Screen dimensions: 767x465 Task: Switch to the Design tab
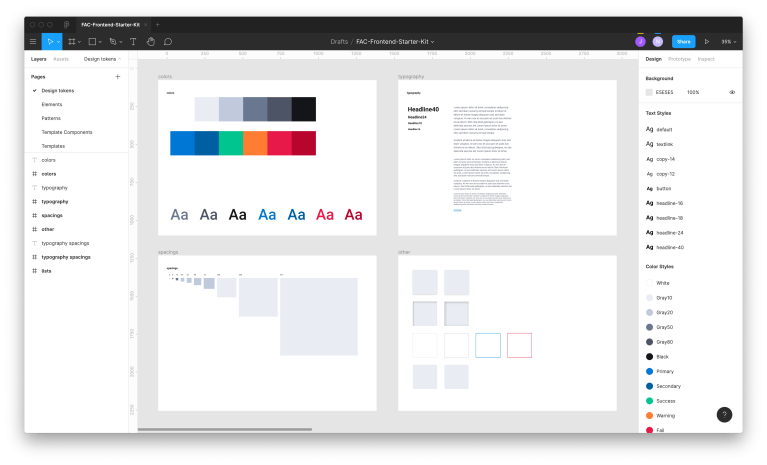coord(653,59)
